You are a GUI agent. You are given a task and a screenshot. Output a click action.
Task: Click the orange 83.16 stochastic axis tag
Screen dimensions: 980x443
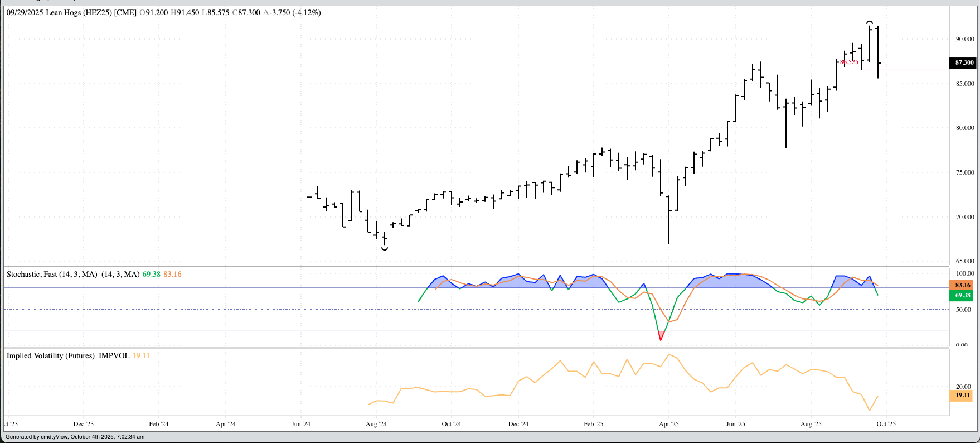[962, 285]
